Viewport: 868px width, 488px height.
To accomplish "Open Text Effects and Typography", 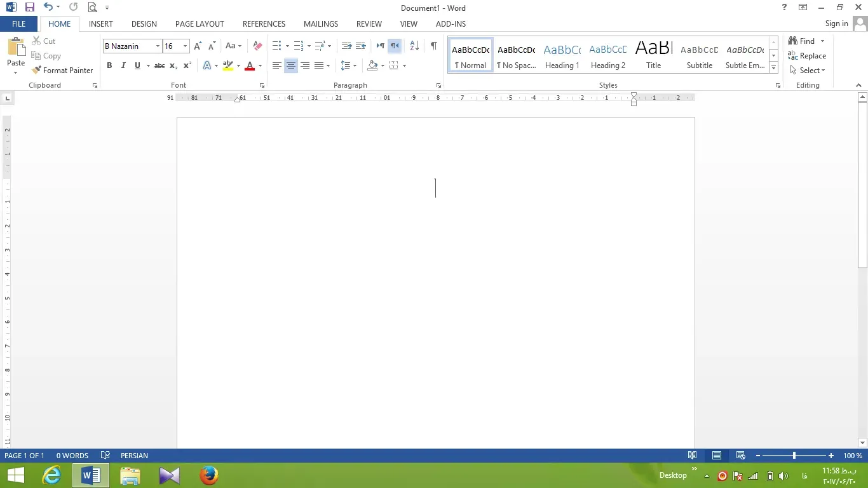I will tap(207, 65).
